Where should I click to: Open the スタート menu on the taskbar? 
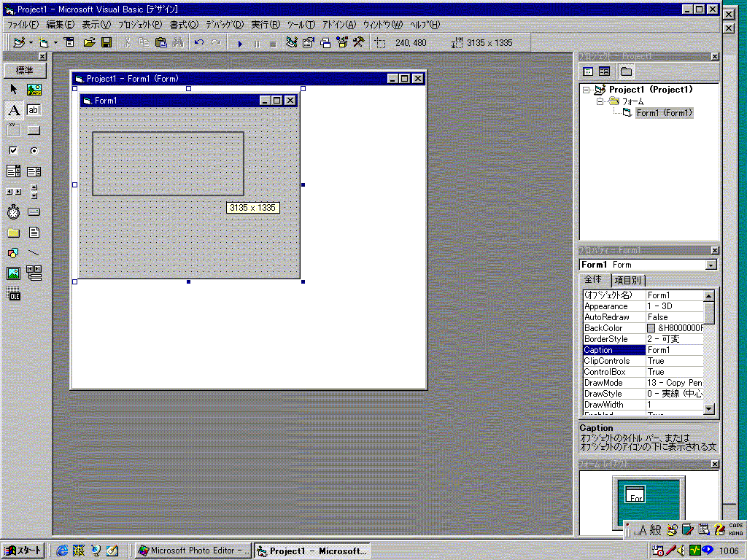coord(23,551)
